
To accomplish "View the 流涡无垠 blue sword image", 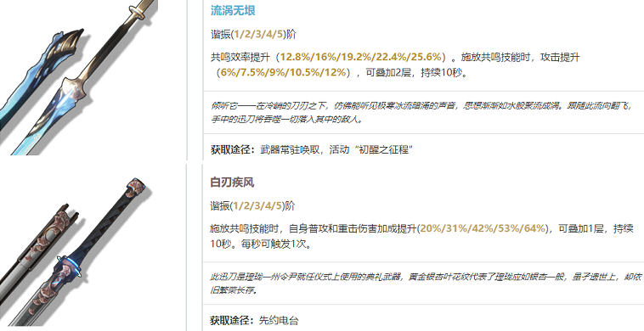I will pos(79,77).
